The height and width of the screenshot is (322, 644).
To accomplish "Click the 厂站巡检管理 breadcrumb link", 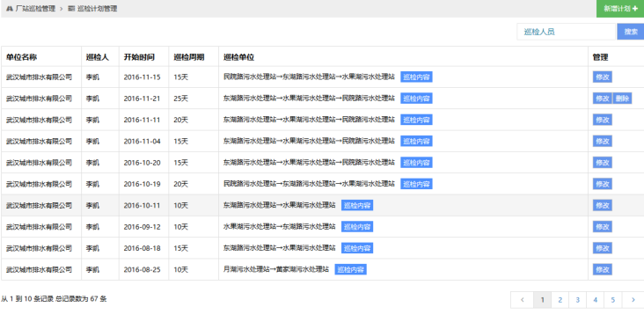I will [35, 9].
